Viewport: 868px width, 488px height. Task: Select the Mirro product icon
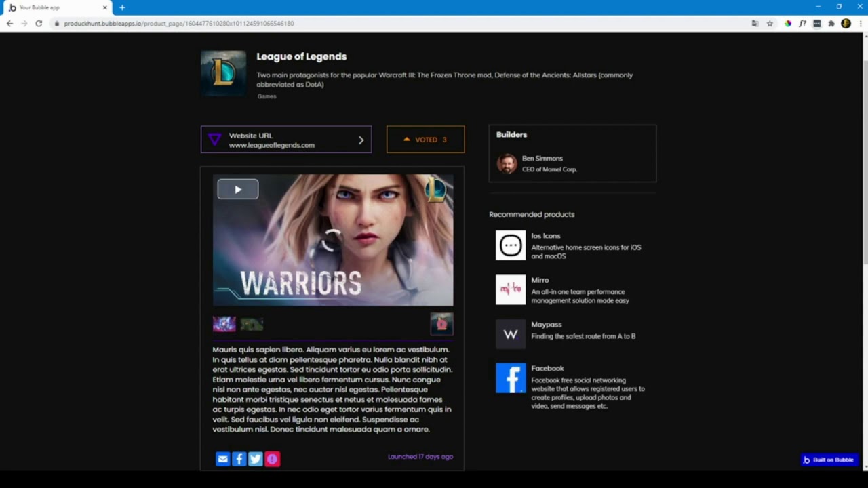(511, 289)
